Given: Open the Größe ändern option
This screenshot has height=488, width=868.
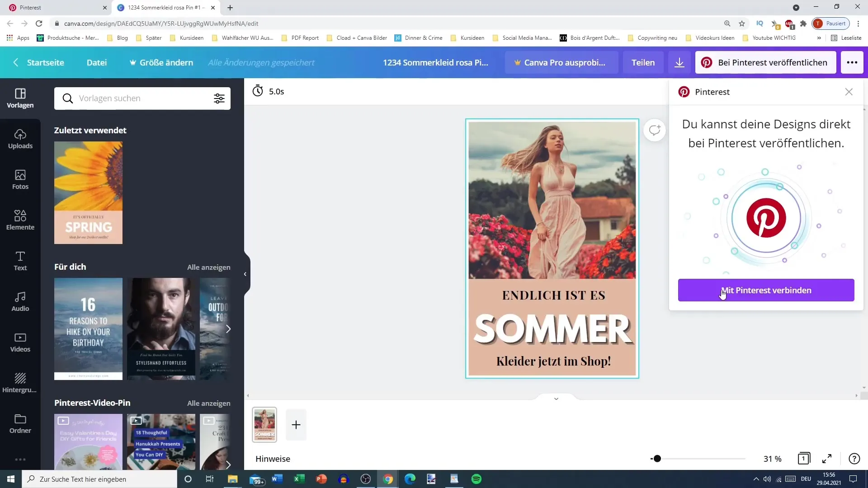Looking at the screenshot, I should tap(161, 62).
